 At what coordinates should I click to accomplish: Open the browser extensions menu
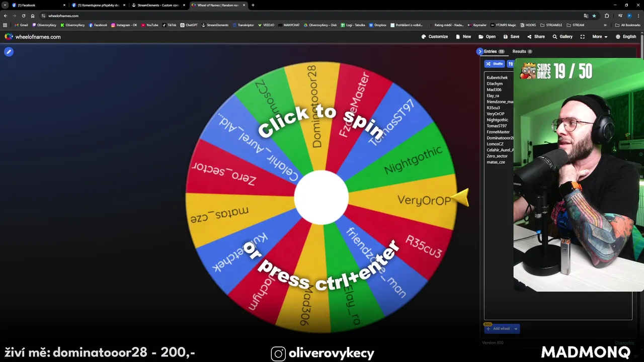pyautogui.click(x=607, y=16)
